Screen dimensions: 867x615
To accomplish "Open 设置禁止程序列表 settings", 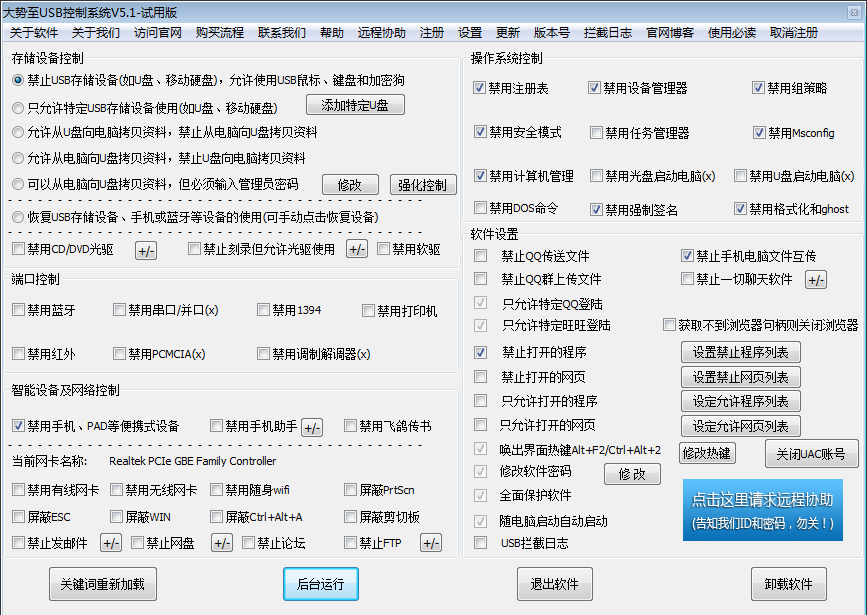I will click(x=741, y=352).
